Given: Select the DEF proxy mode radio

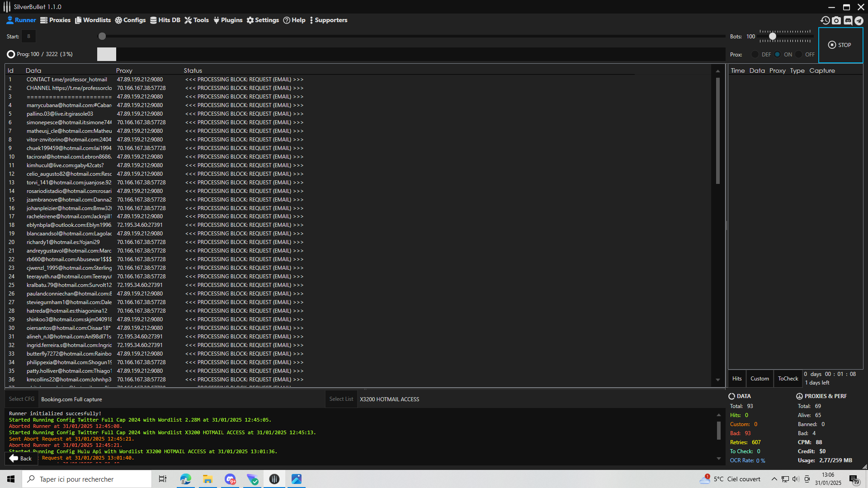Looking at the screenshot, I should click(x=755, y=55).
